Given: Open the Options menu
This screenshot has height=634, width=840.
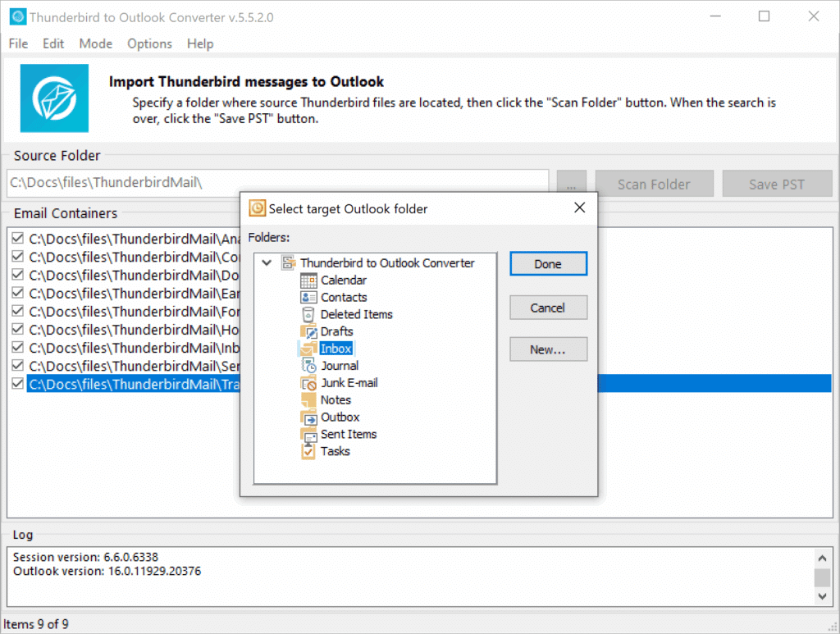Looking at the screenshot, I should pos(149,43).
